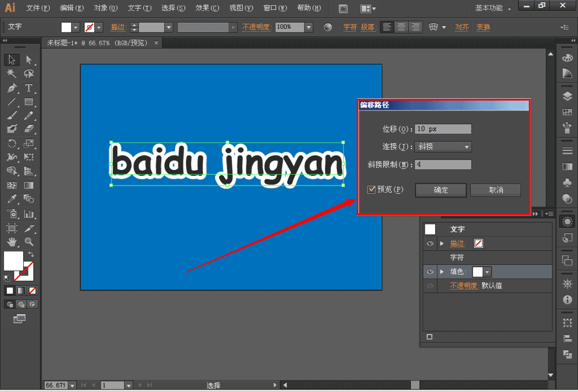Open the Help menu
The image size is (578, 392).
click(309, 8)
